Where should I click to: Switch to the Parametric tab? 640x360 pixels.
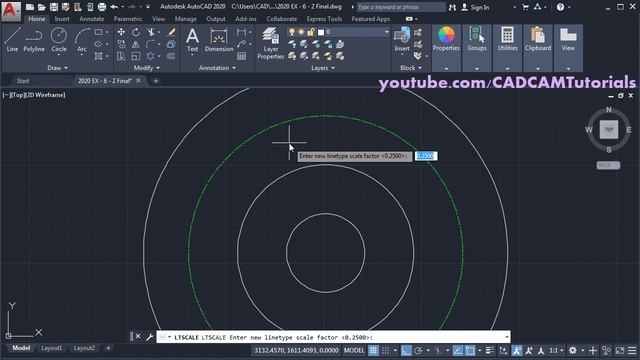(128, 19)
